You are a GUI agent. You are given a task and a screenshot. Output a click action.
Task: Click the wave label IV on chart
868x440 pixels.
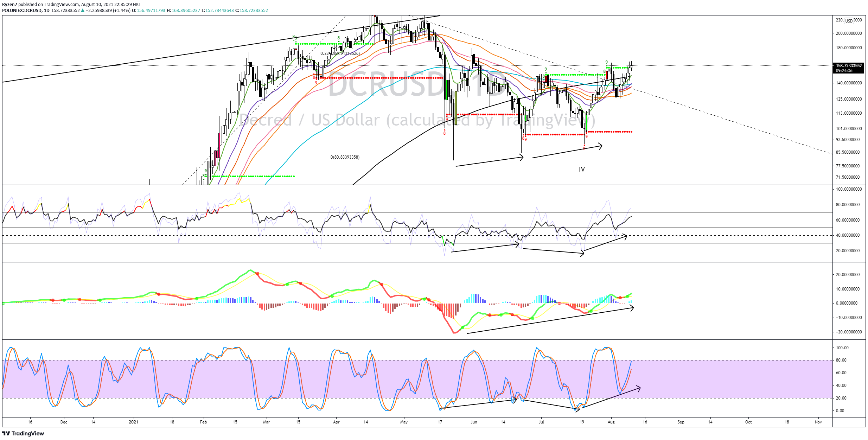582,170
